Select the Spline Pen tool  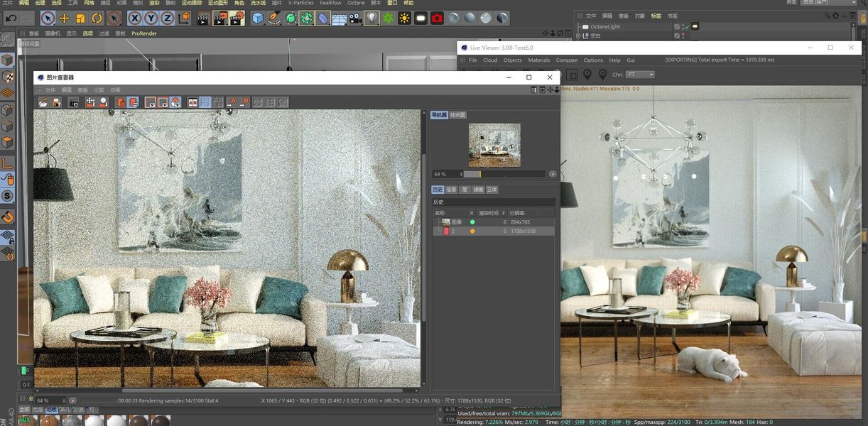click(x=274, y=18)
